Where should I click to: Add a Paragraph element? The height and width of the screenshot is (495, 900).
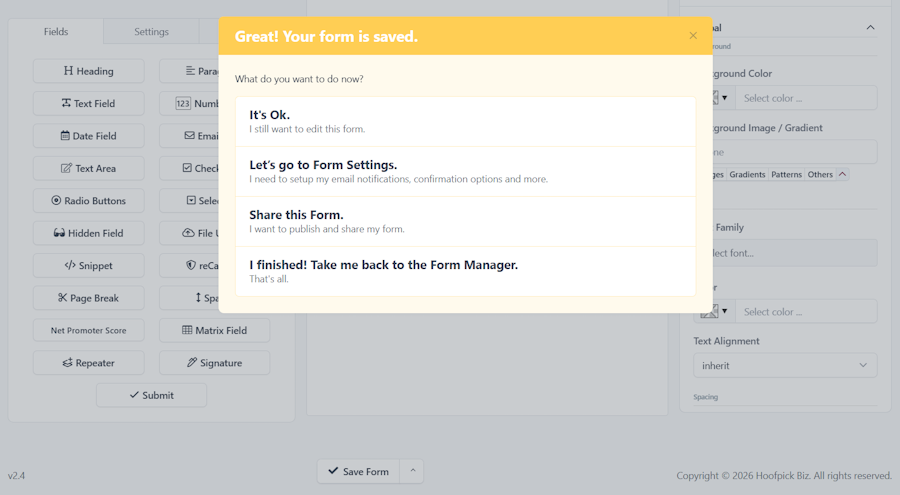[x=189, y=71]
